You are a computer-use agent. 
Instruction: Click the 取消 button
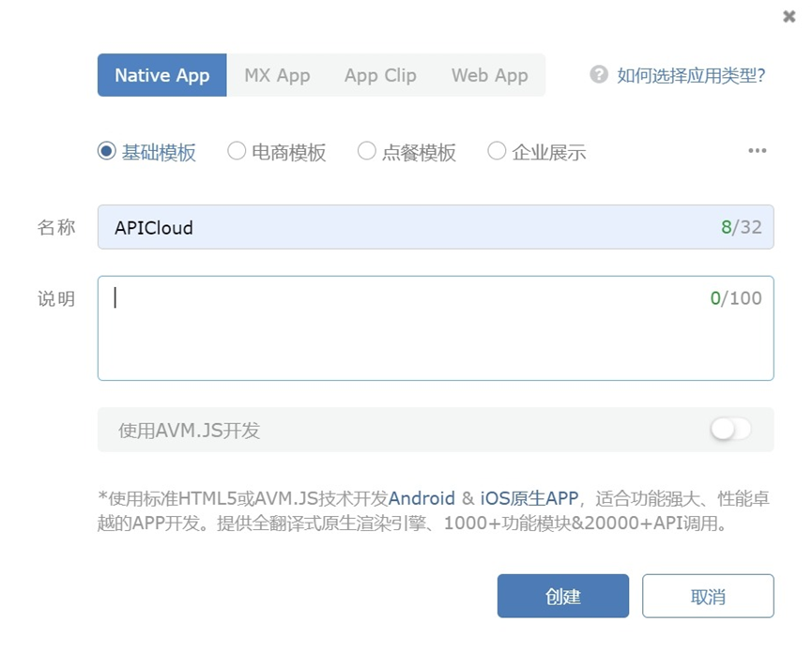(x=708, y=596)
